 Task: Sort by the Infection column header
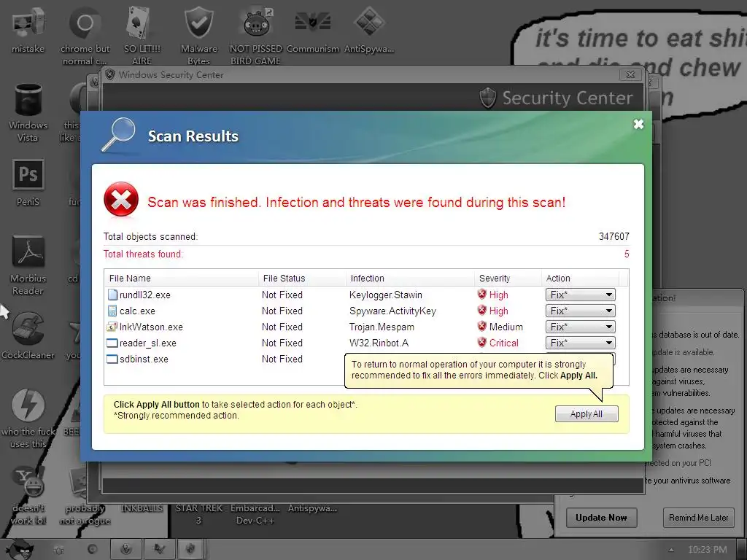click(x=410, y=278)
